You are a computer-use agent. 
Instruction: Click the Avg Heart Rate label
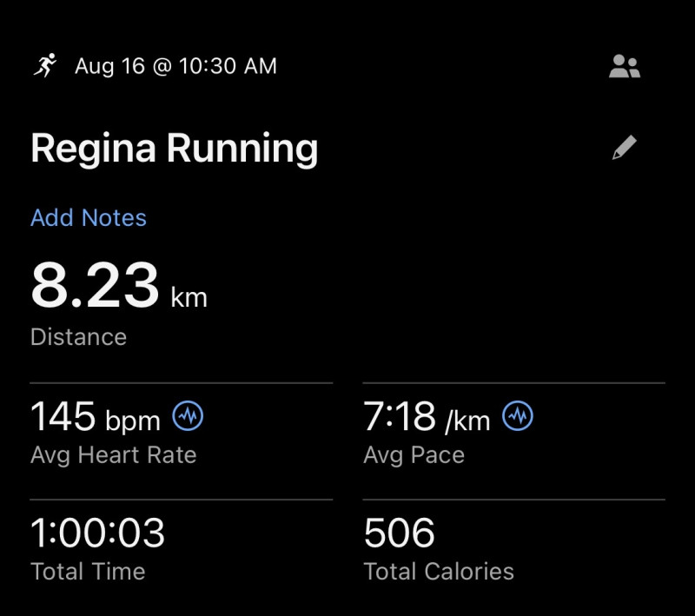tap(113, 455)
